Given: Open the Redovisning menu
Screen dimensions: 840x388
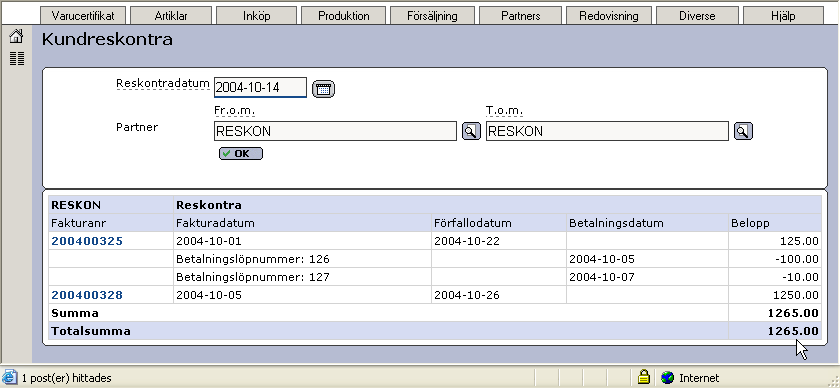Looking at the screenshot, I should click(x=609, y=16).
